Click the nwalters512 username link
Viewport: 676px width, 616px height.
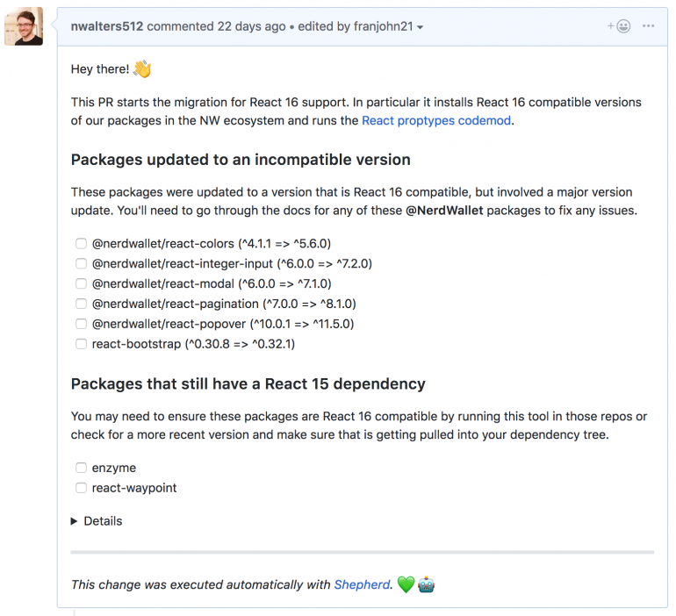107,26
